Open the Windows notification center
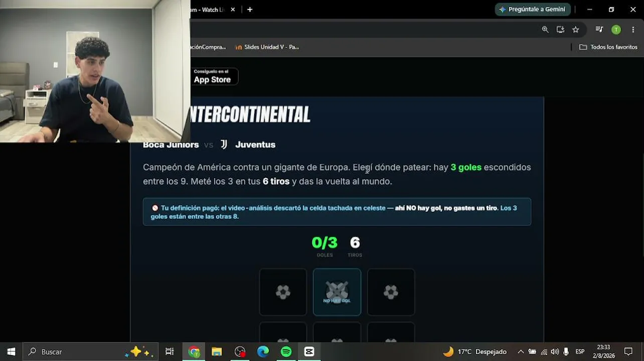The image size is (644, 361). coord(628,352)
